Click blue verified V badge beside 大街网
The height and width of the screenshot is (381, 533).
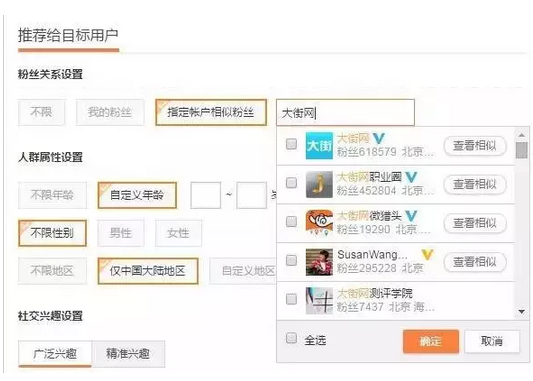tap(379, 138)
